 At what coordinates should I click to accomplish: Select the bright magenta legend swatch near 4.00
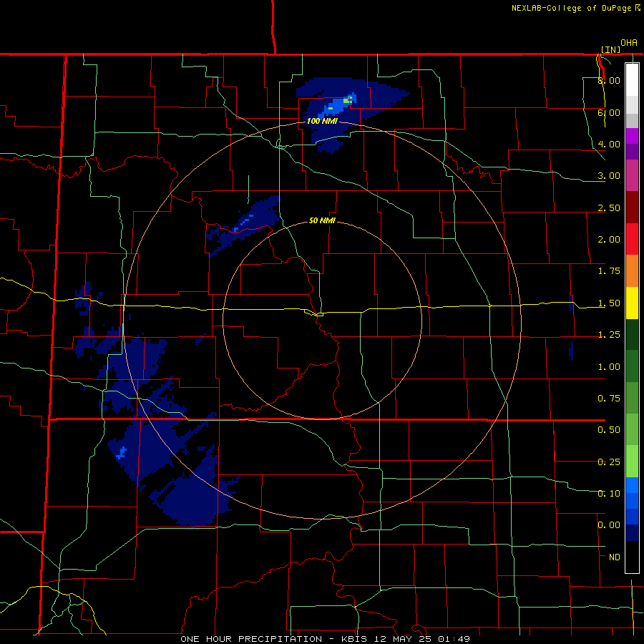tap(632, 136)
